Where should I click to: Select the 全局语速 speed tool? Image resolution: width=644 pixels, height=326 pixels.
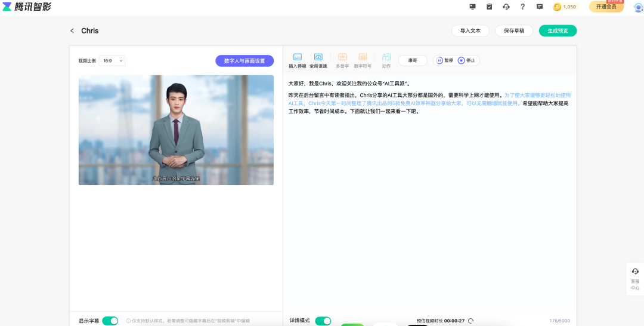tap(318, 60)
